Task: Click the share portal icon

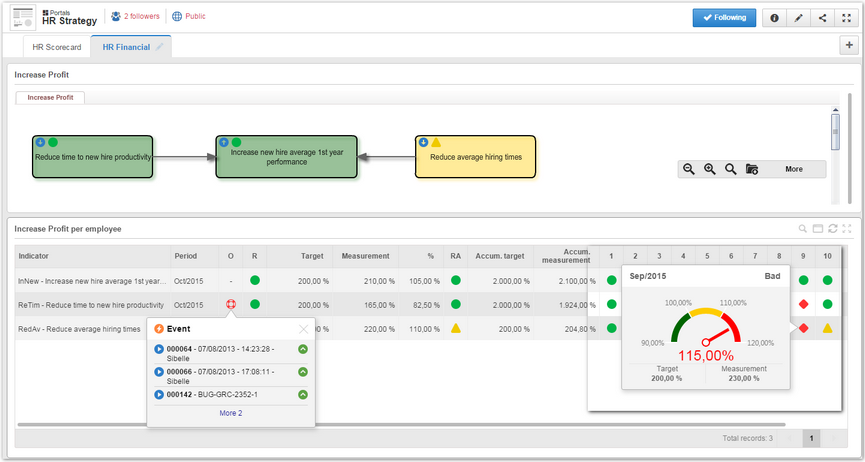Action: tap(822, 18)
